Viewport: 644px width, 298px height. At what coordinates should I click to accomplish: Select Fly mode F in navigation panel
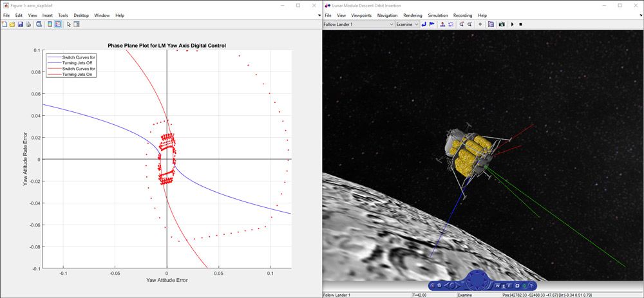(x=509, y=286)
